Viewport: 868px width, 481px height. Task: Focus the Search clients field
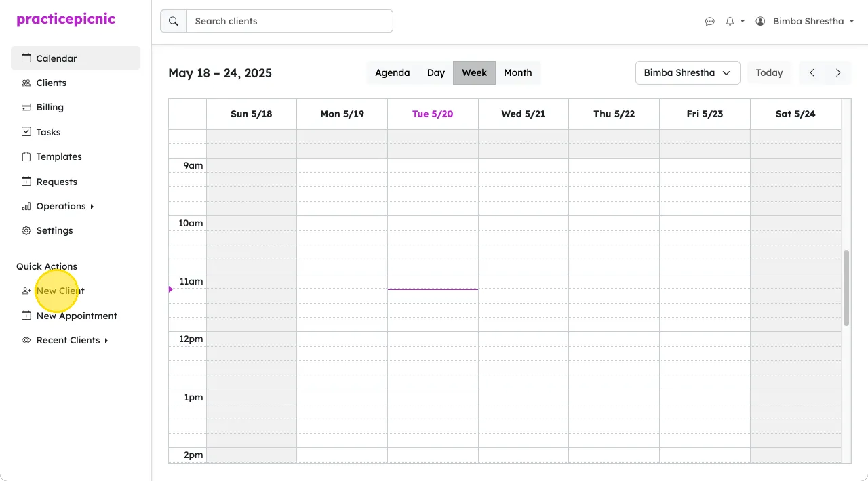point(290,21)
